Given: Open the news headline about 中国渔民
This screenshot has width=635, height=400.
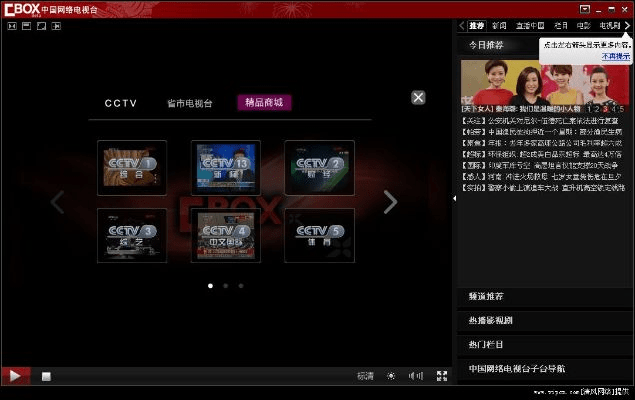Looking at the screenshot, I should (x=541, y=132).
